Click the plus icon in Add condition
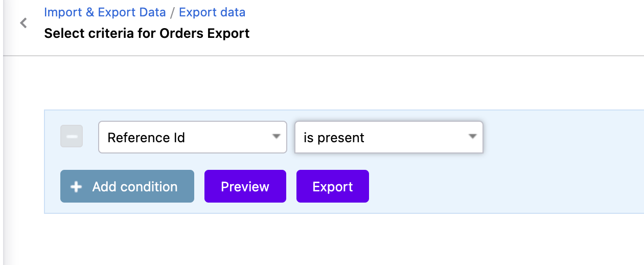 [x=76, y=187]
